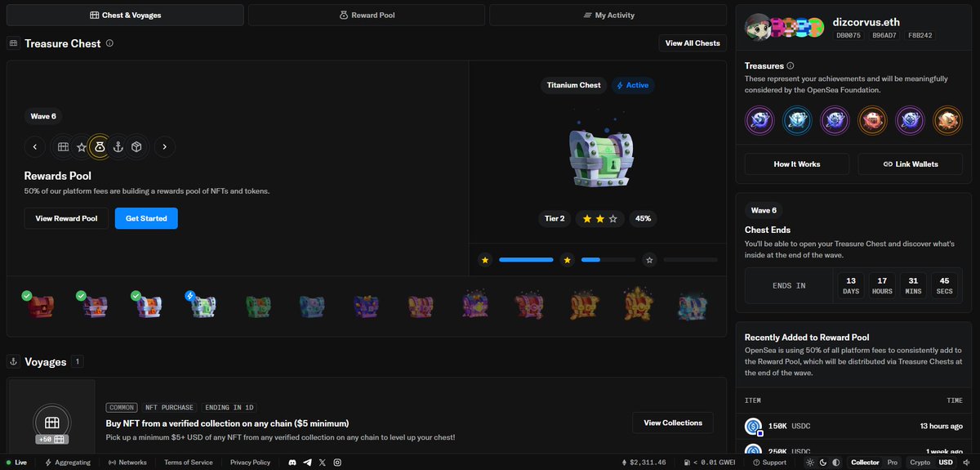Select Pro mode in footer

[x=893, y=463]
